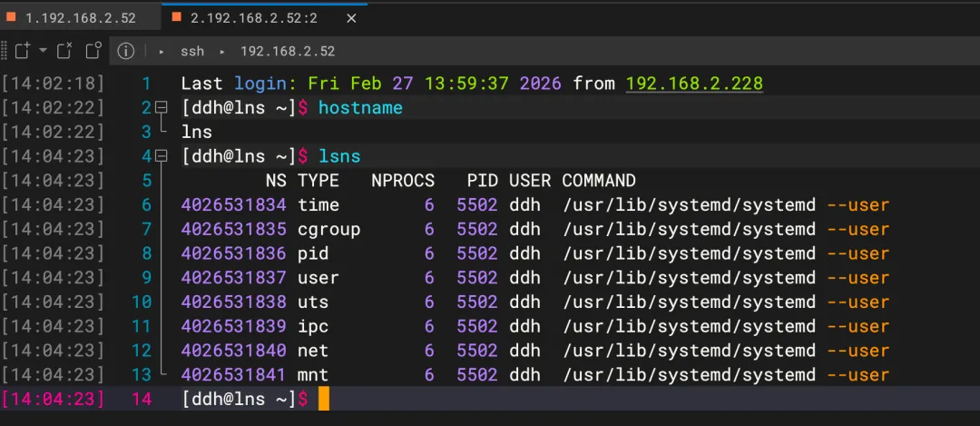Expand the breadcrumb arrow before 192.168.2.52

(221, 52)
